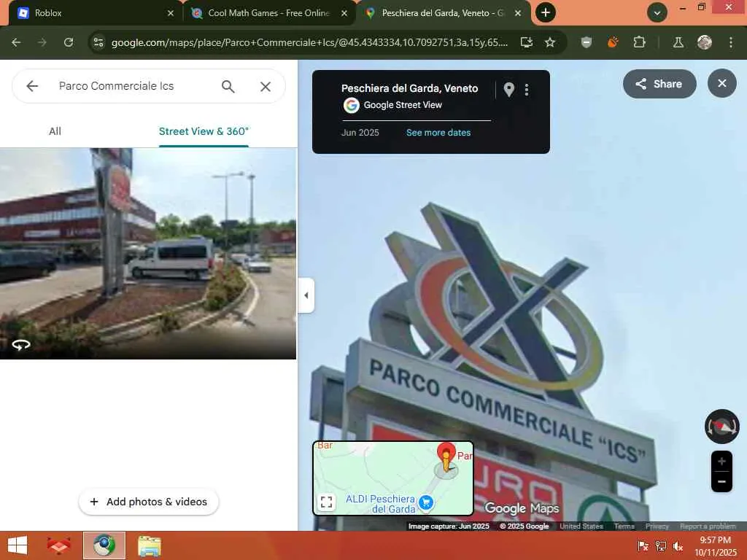Go forward in browser history

tap(42, 42)
